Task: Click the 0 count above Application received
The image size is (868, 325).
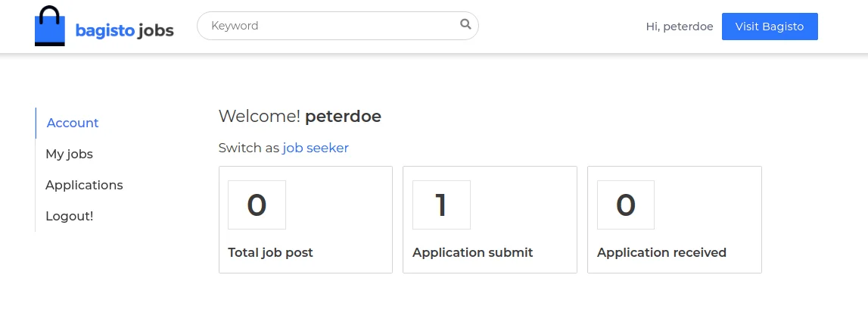Action: [626, 205]
